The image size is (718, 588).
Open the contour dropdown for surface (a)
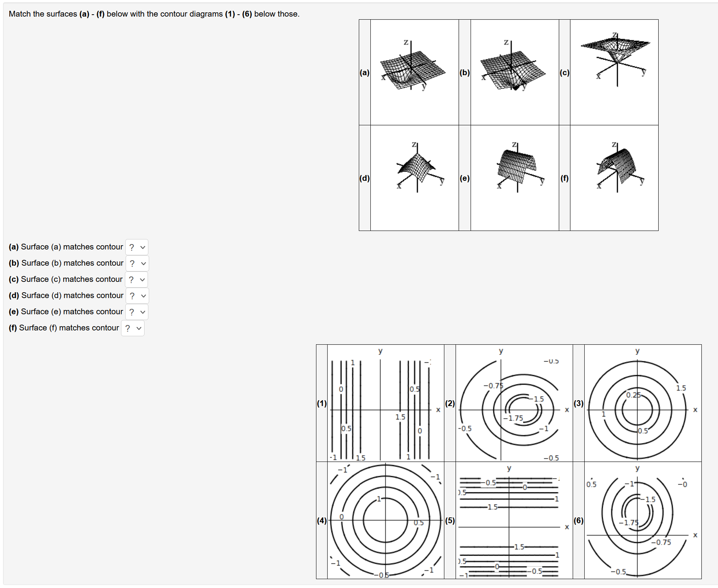point(136,247)
